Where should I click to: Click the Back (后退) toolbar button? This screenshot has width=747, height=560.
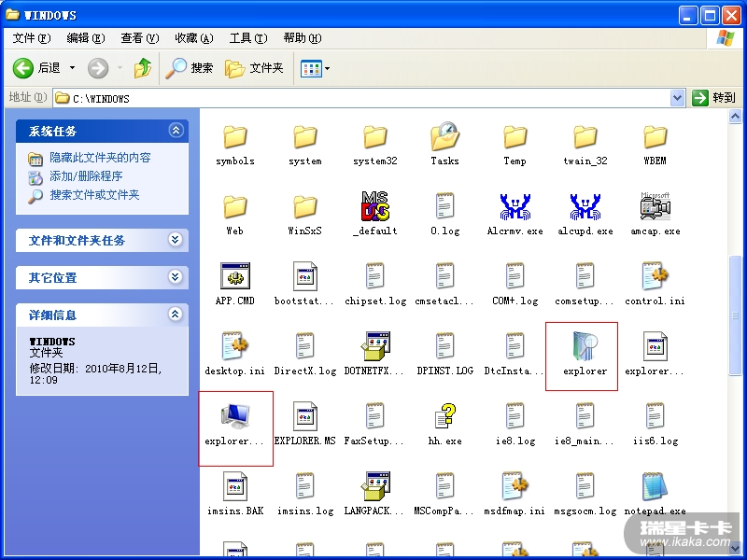pos(37,68)
